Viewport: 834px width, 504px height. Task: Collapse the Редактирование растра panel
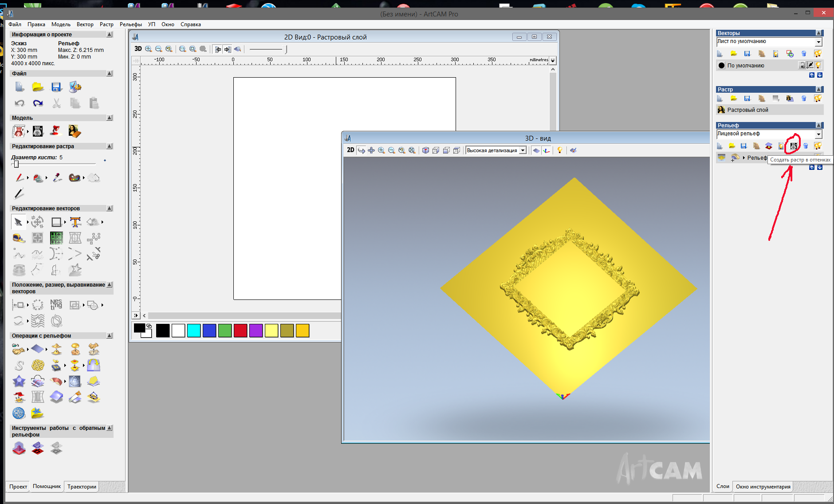click(110, 146)
